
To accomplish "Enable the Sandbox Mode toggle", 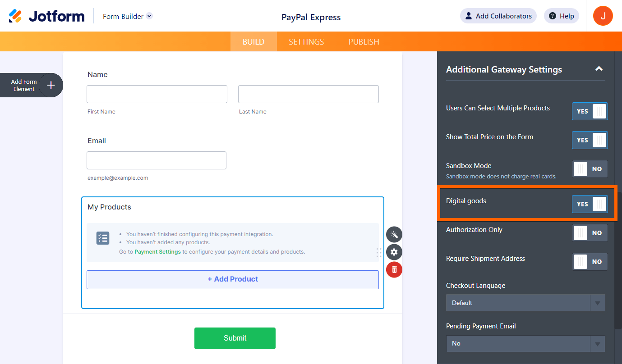I will (x=590, y=169).
